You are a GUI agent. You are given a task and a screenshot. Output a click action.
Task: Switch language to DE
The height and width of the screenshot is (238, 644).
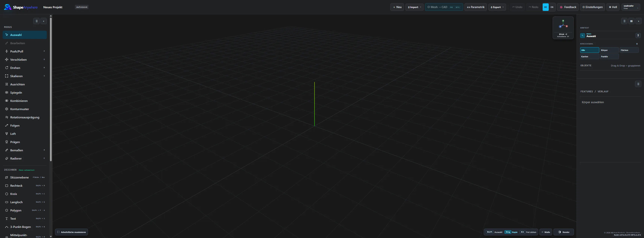click(x=546, y=7)
